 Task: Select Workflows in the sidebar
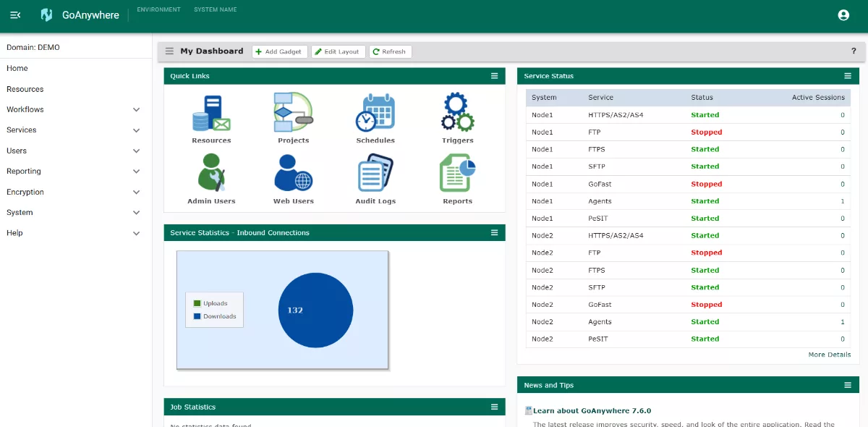25,109
